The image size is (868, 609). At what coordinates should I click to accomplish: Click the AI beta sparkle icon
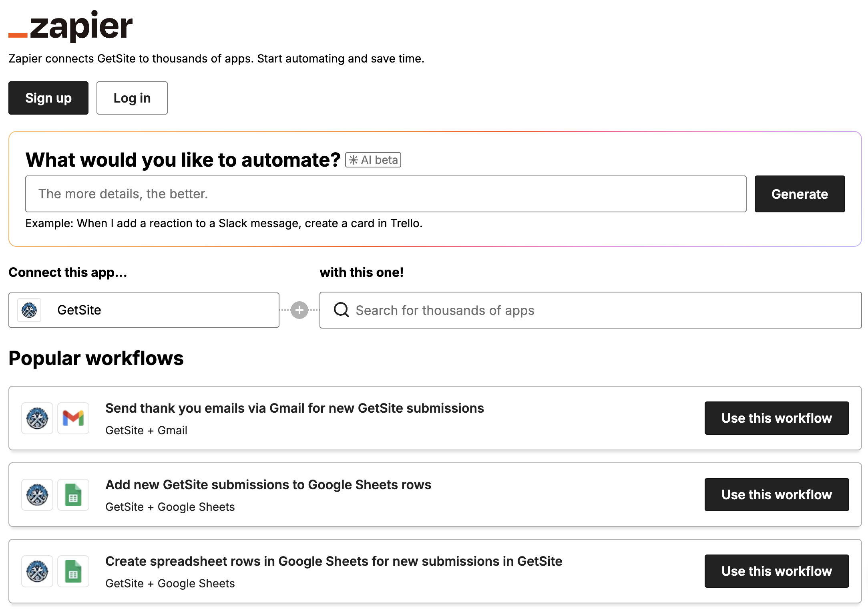tap(353, 159)
